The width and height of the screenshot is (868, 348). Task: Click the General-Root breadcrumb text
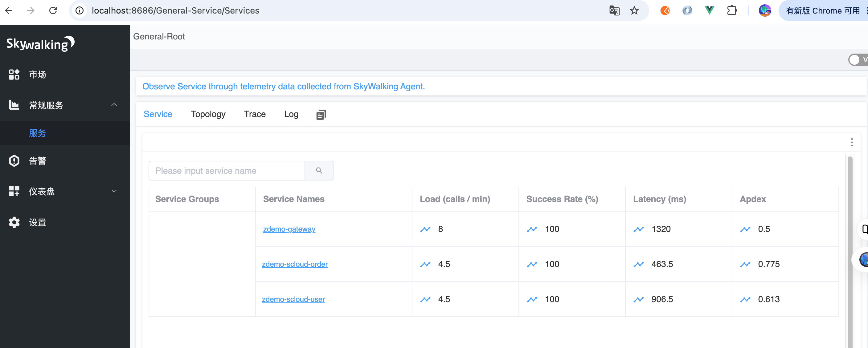tap(159, 36)
